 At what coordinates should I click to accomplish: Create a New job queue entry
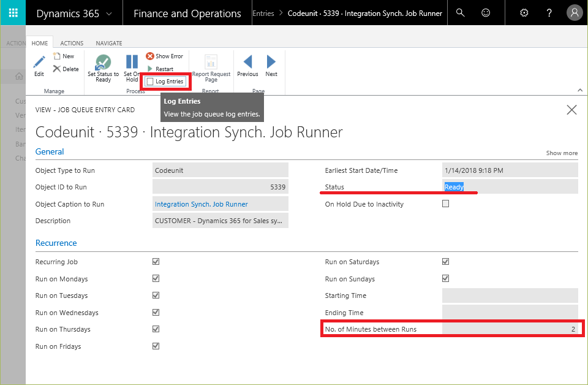point(64,56)
